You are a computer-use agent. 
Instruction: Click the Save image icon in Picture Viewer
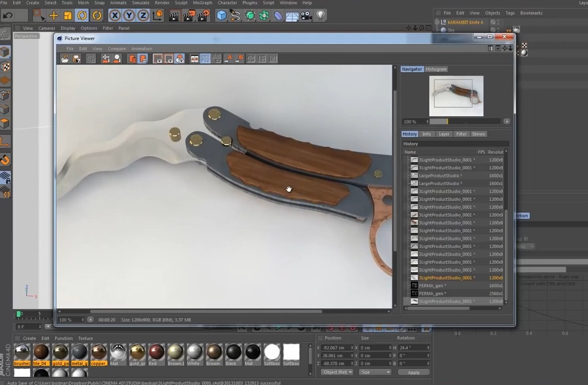[77, 58]
